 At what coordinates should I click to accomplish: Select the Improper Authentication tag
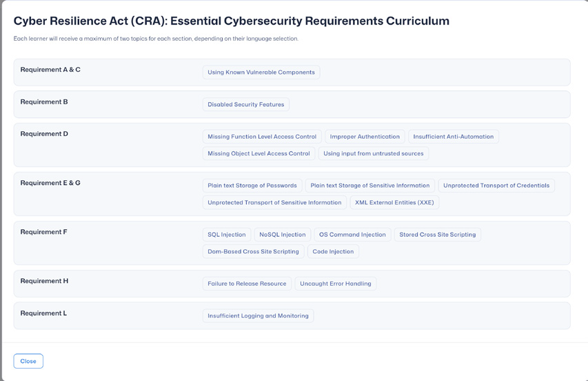(365, 137)
